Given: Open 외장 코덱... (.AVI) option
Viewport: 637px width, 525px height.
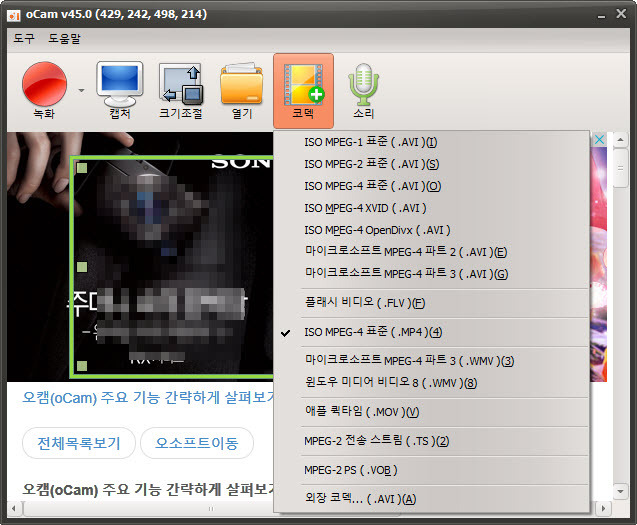Looking at the screenshot, I should point(359,498).
